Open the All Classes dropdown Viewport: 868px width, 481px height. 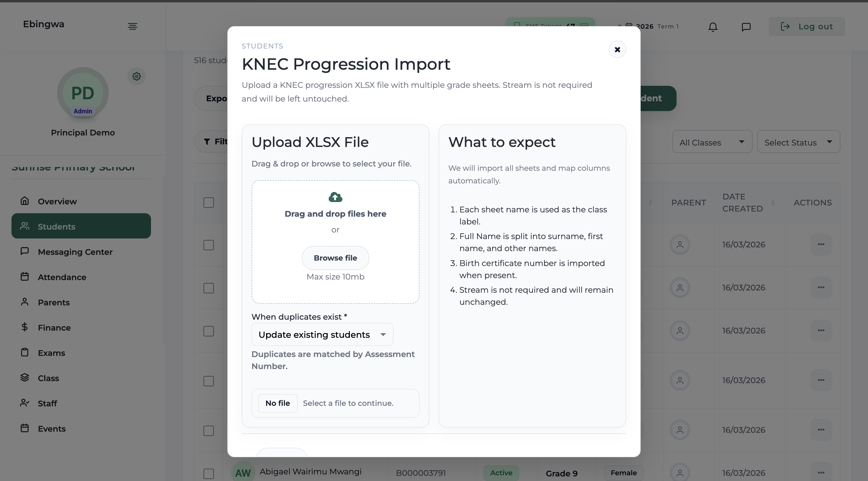pyautogui.click(x=712, y=142)
